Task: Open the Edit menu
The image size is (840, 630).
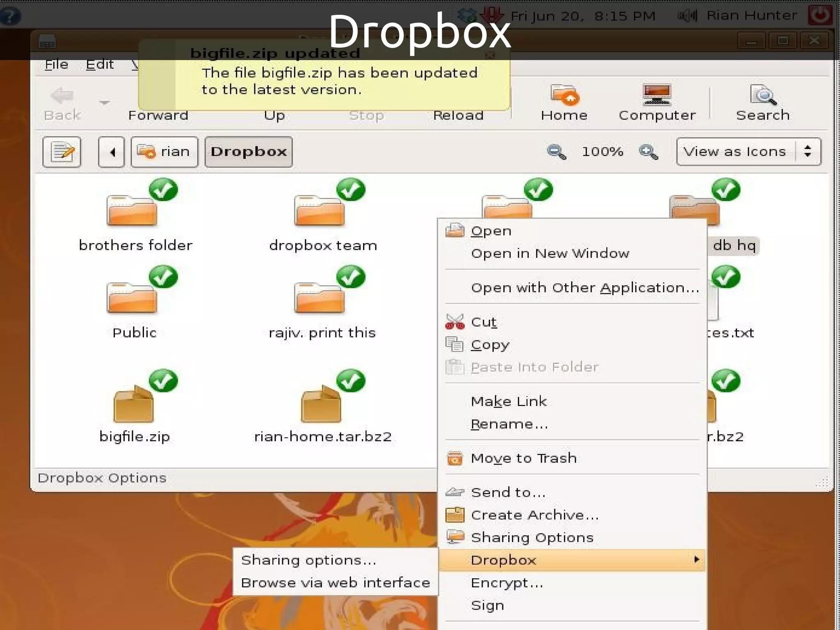Action: coord(100,64)
